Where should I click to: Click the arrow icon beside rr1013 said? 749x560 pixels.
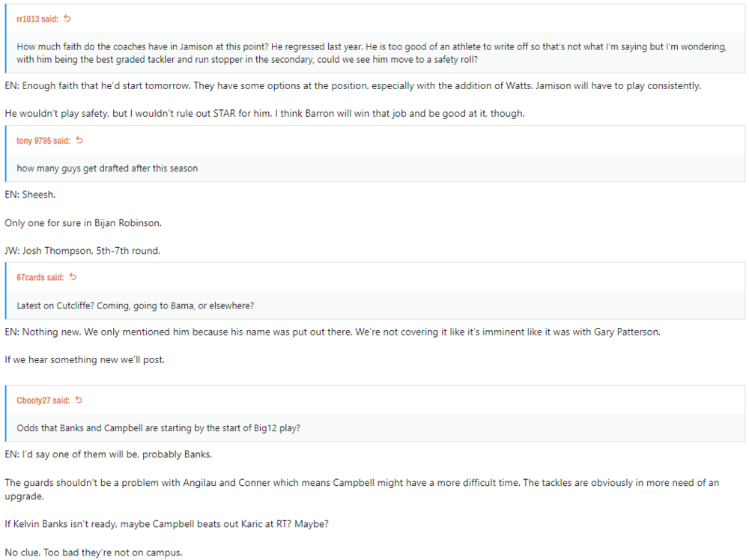click(67, 18)
